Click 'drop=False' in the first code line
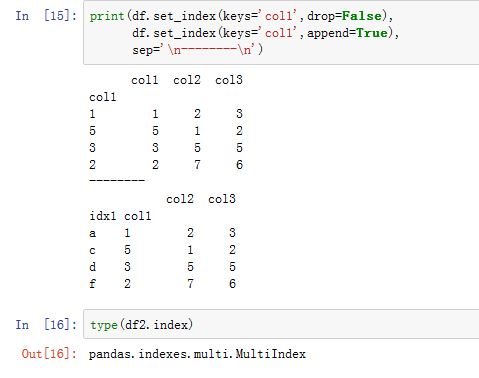 click(344, 16)
